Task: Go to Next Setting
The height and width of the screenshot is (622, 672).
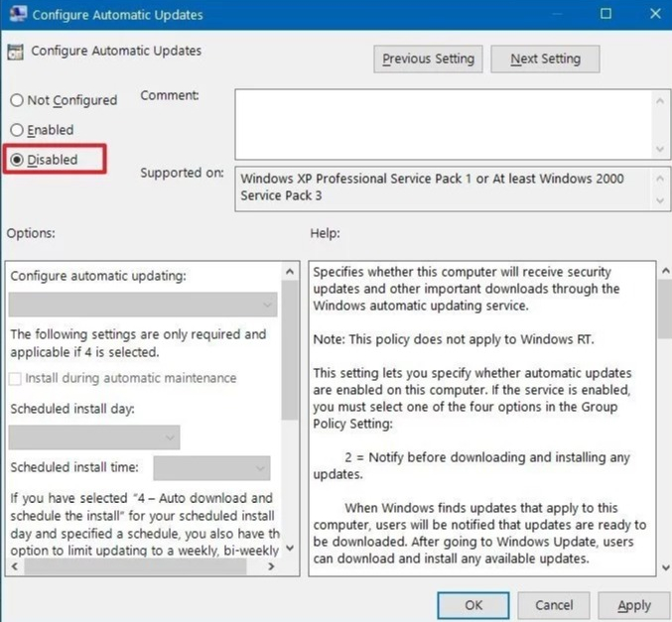Action: (545, 60)
